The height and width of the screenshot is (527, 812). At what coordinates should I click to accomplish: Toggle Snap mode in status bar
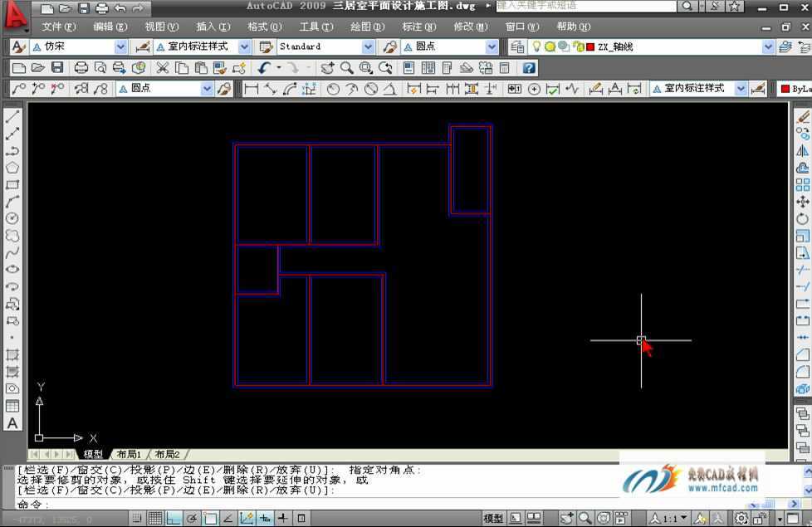pos(137,518)
